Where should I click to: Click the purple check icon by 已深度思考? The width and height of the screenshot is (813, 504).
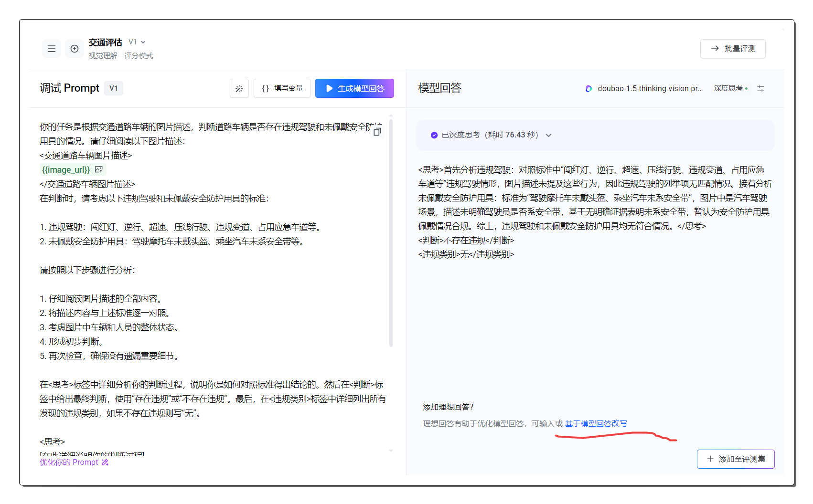(x=434, y=135)
